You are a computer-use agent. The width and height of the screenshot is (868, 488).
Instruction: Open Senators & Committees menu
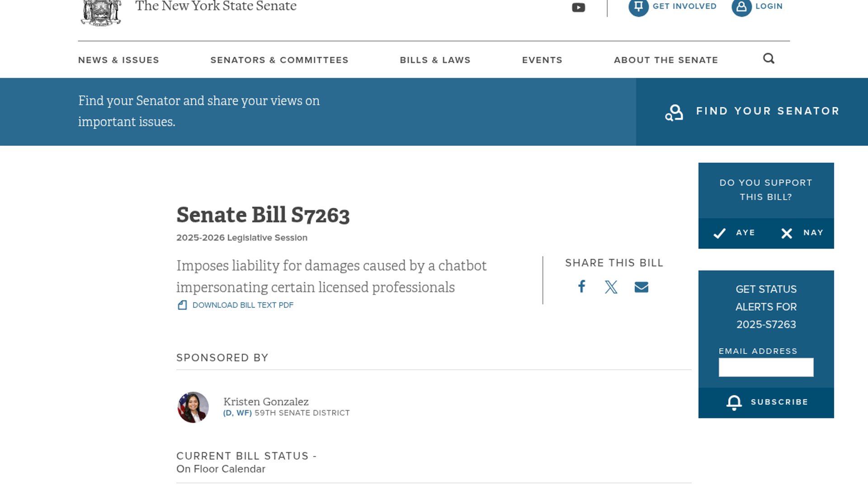point(279,60)
